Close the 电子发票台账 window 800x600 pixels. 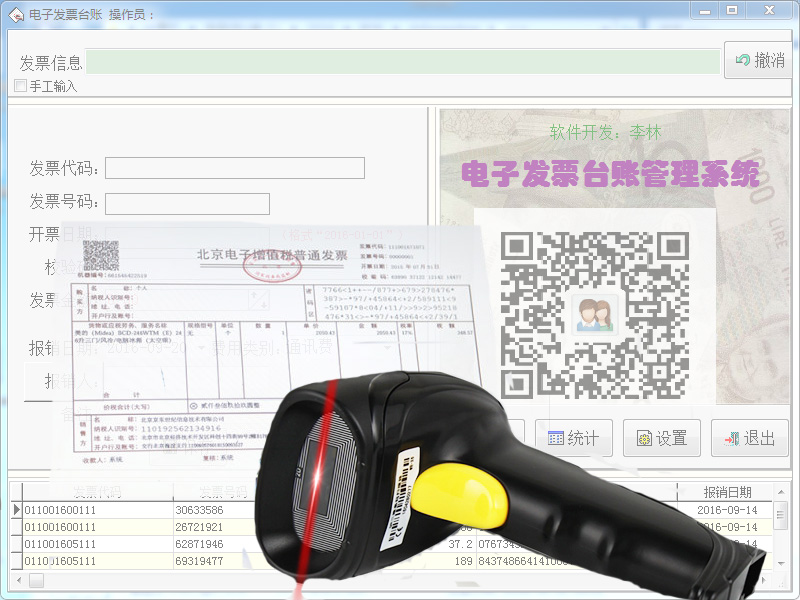tap(770, 10)
